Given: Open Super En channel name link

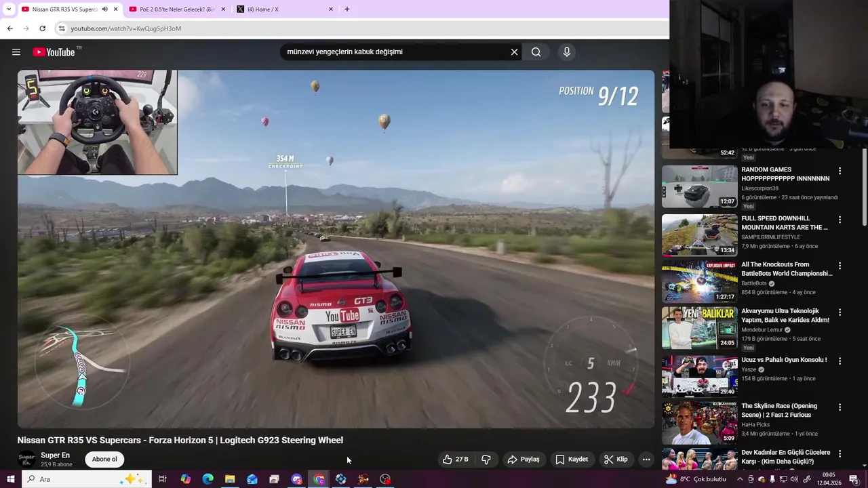Looking at the screenshot, I should click(x=55, y=455).
